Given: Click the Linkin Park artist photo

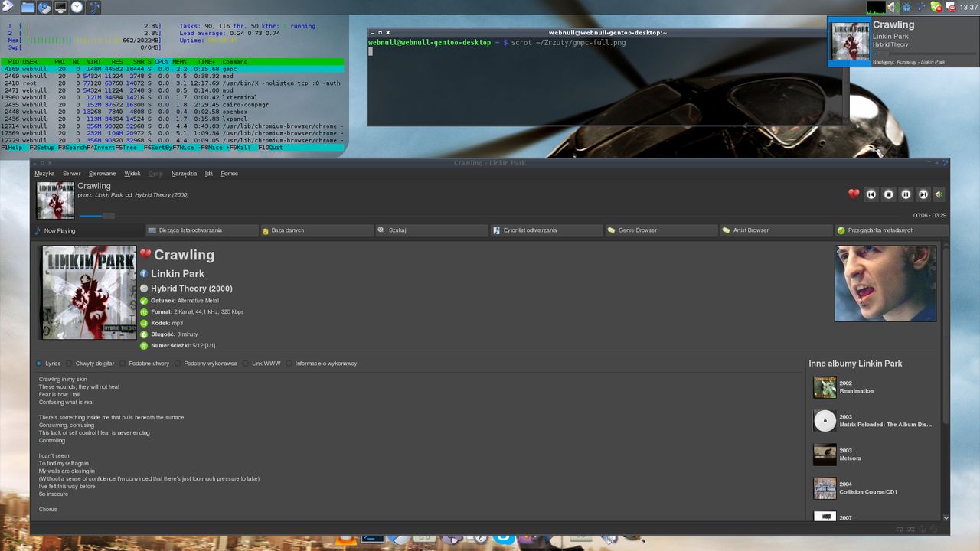Looking at the screenshot, I should (x=885, y=283).
